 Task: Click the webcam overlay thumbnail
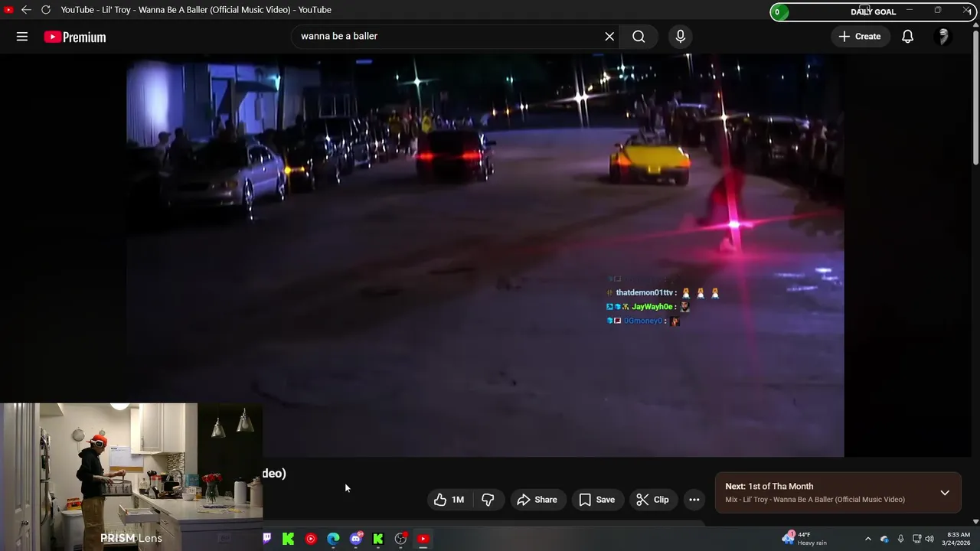[132, 476]
